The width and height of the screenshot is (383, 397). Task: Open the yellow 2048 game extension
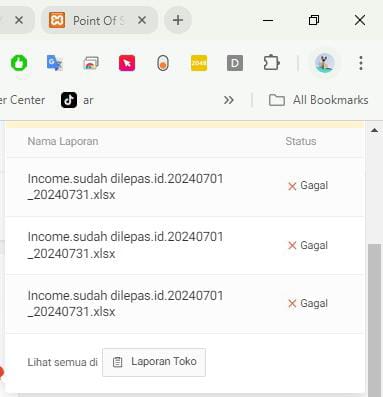point(199,63)
